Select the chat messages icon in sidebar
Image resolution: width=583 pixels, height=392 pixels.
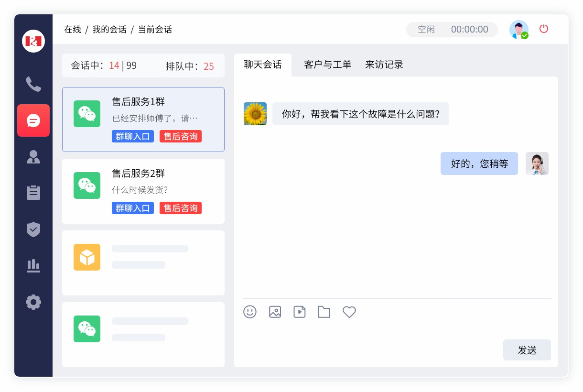(33, 120)
